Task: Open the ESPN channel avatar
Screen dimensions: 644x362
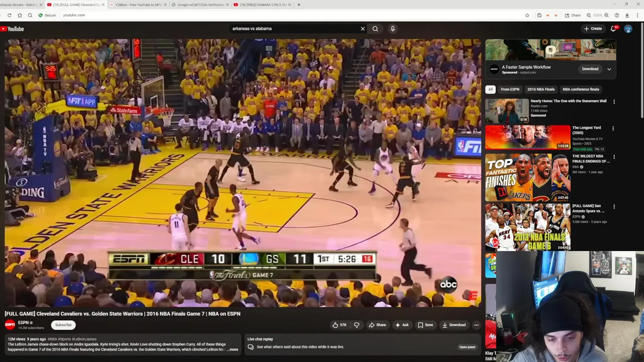Action: pyautogui.click(x=10, y=325)
